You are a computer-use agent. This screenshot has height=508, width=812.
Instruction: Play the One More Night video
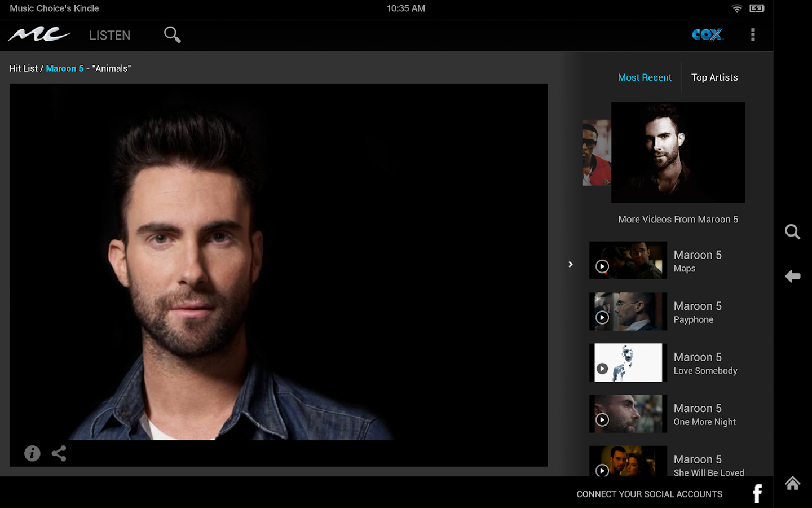click(x=628, y=414)
